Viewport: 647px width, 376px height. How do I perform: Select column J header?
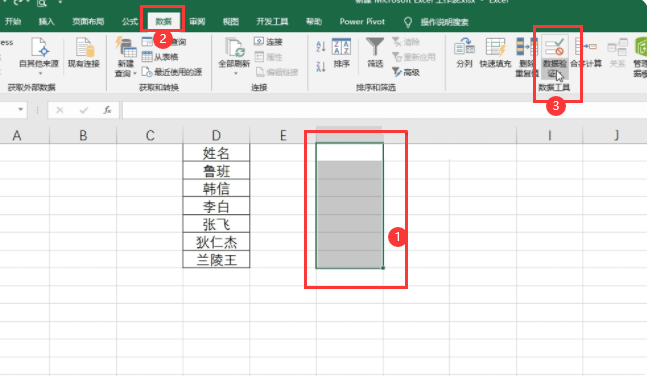pos(616,135)
